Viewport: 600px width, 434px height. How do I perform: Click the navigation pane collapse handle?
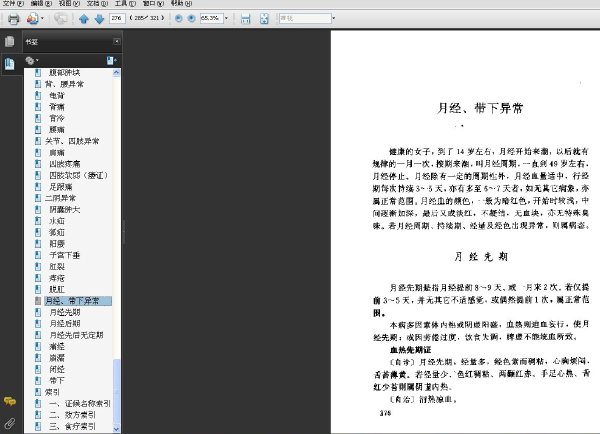point(123,232)
